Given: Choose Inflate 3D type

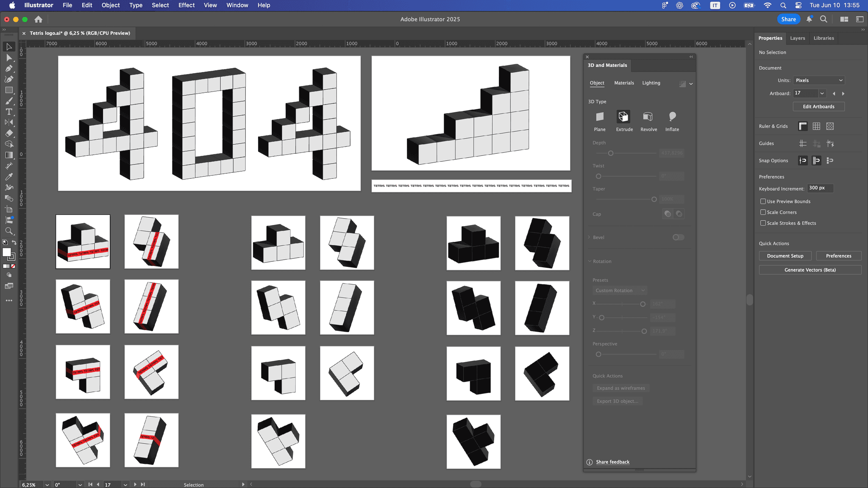Looking at the screenshot, I should coord(672,117).
